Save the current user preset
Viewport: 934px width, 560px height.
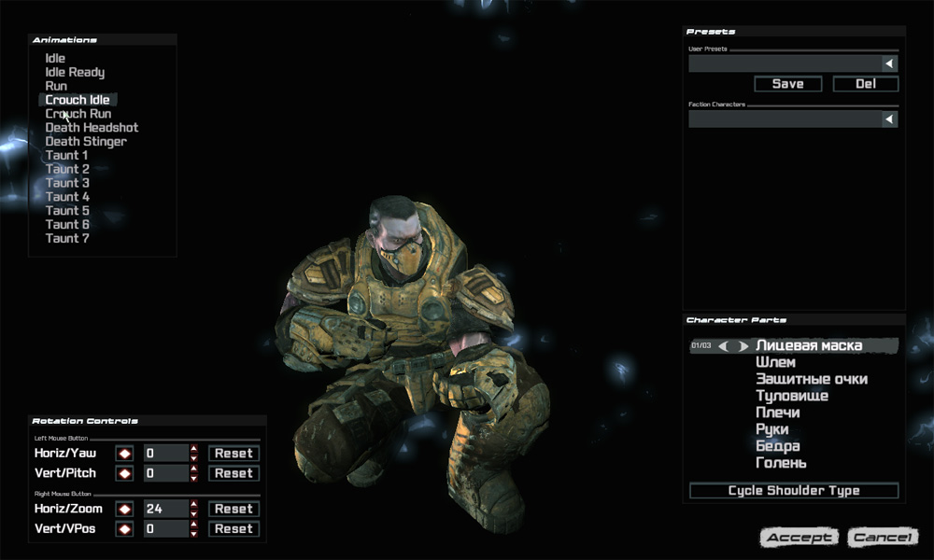point(788,84)
